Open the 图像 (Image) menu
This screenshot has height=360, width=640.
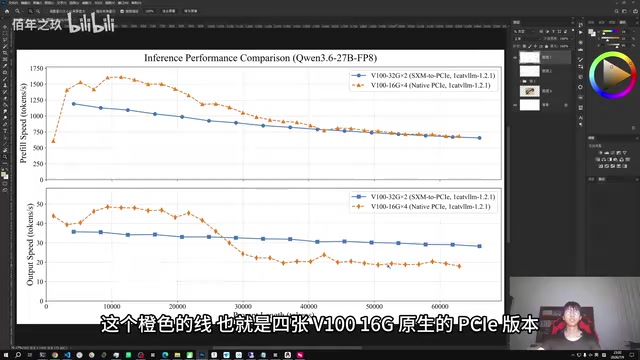pos(37,2)
